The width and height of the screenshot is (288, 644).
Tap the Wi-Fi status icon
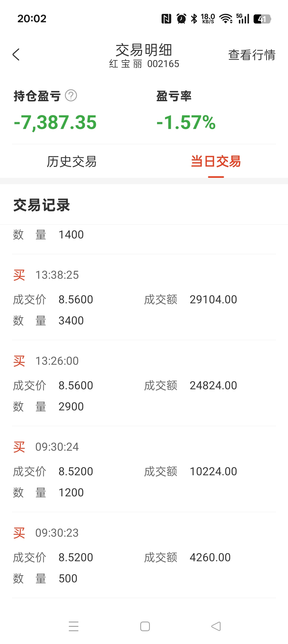(226, 19)
